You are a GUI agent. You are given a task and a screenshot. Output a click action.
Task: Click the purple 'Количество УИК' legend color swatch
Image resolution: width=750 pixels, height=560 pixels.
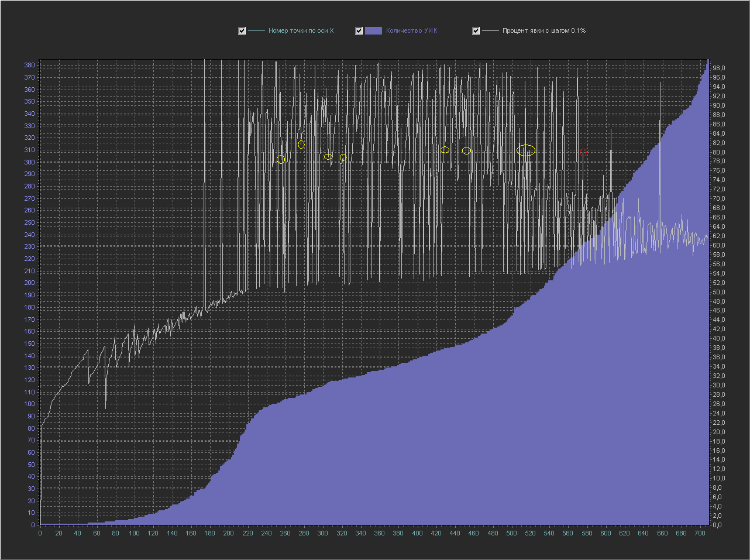[x=373, y=31]
